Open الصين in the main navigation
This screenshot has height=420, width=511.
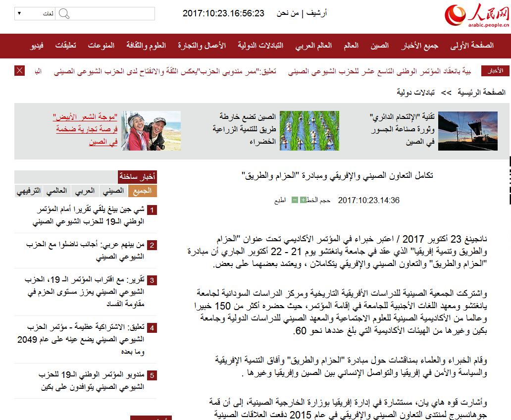pos(380,46)
